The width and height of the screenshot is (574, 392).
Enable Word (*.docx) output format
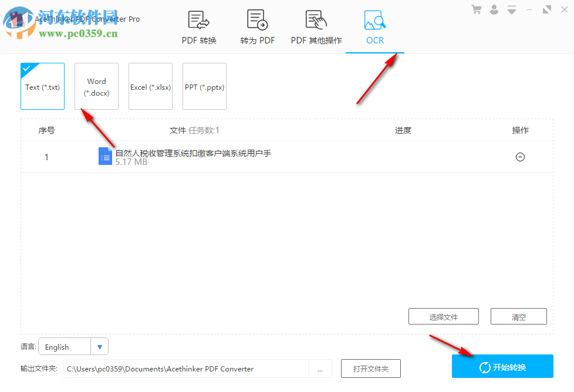96,86
